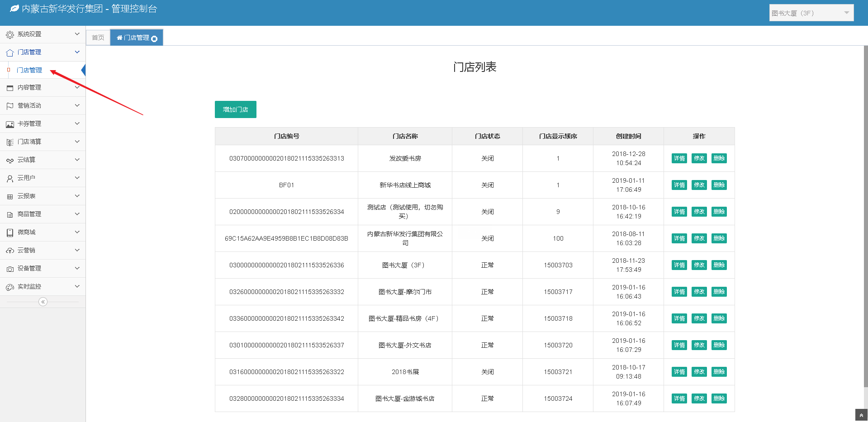Click the 卡券管理 picture icon

point(9,124)
